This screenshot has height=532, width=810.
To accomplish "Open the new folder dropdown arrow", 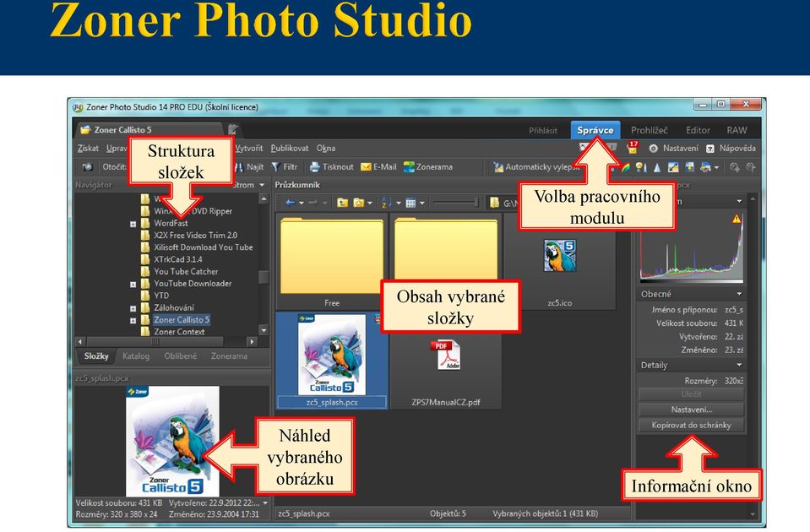I will [369, 204].
